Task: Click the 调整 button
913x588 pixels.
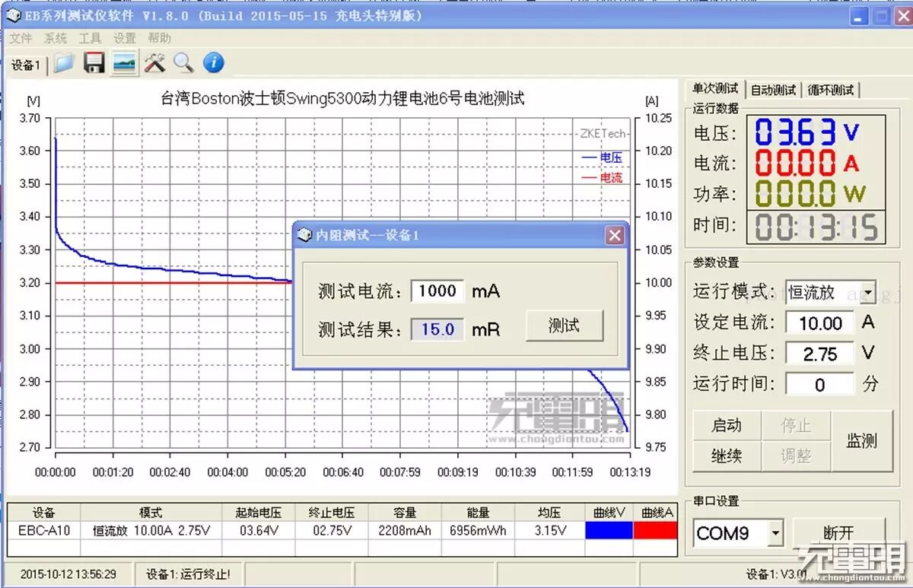Action: 796,456
